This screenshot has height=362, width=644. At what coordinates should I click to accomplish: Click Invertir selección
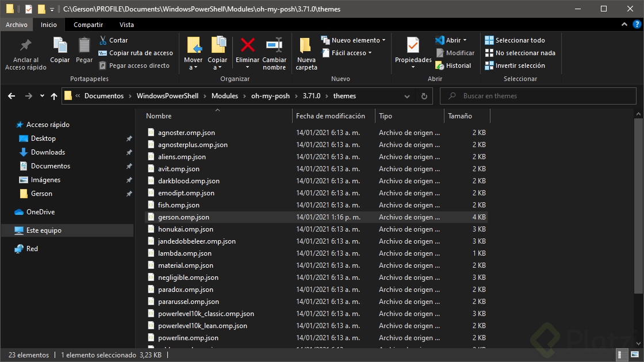pyautogui.click(x=520, y=65)
